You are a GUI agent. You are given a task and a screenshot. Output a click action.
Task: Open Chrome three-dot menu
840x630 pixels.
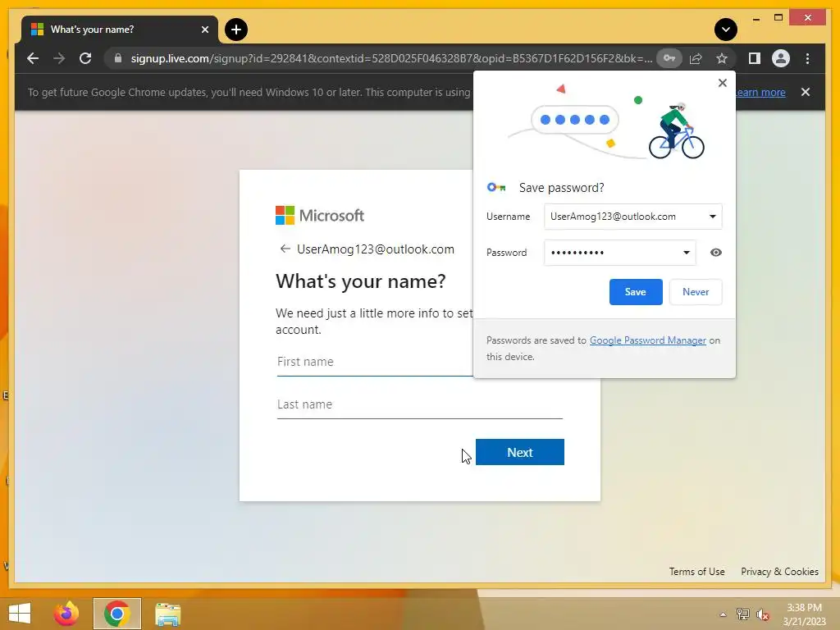pyautogui.click(x=807, y=58)
